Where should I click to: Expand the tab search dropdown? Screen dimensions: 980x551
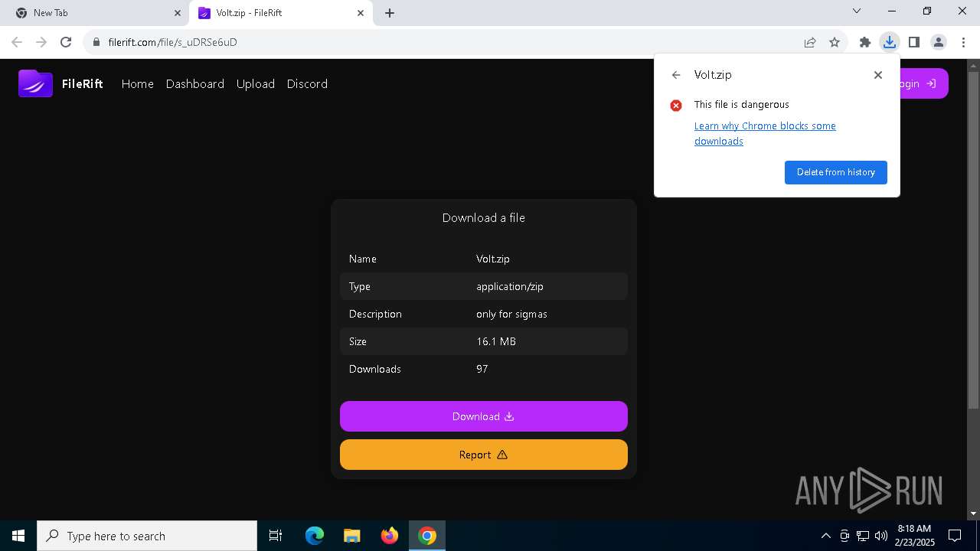pyautogui.click(x=857, y=11)
